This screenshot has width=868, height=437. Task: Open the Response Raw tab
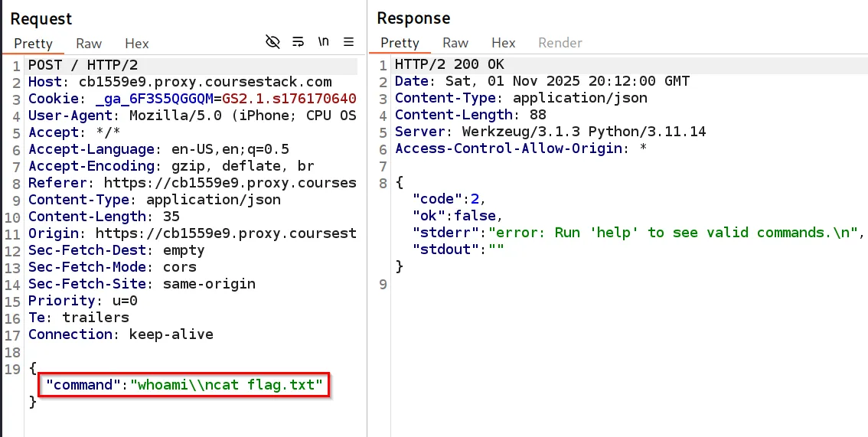(x=455, y=43)
